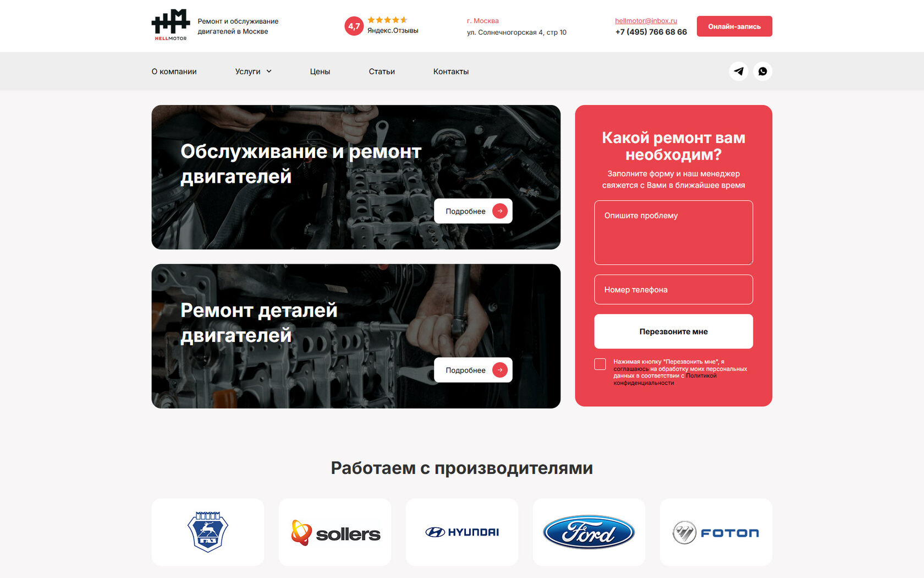Open the О компании menu item
Image resolution: width=924 pixels, height=578 pixels.
174,72
